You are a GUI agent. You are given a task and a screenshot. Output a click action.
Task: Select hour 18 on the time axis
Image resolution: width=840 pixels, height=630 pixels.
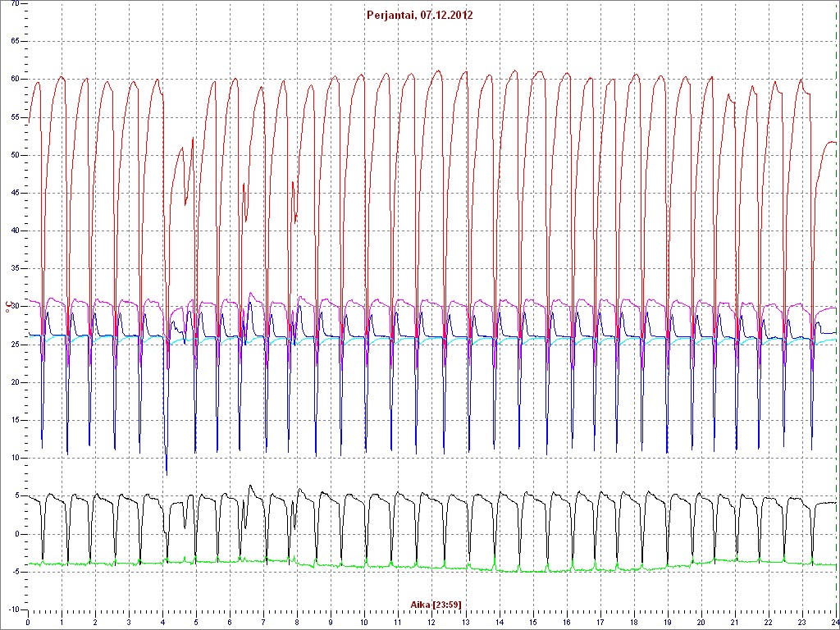tap(633, 623)
